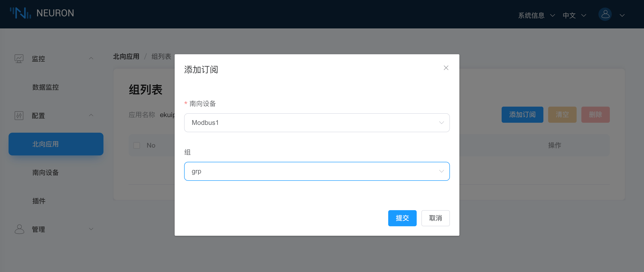The height and width of the screenshot is (272, 644).
Task: Go to 南向设备 in sidebar
Action: click(46, 172)
